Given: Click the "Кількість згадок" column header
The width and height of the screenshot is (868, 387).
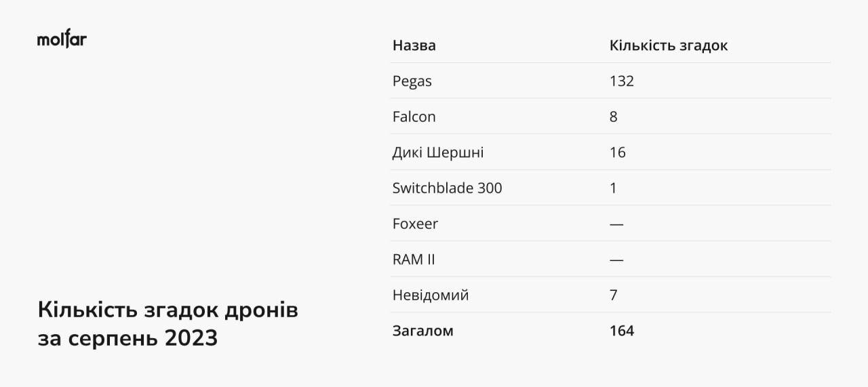Looking at the screenshot, I should point(668,45).
